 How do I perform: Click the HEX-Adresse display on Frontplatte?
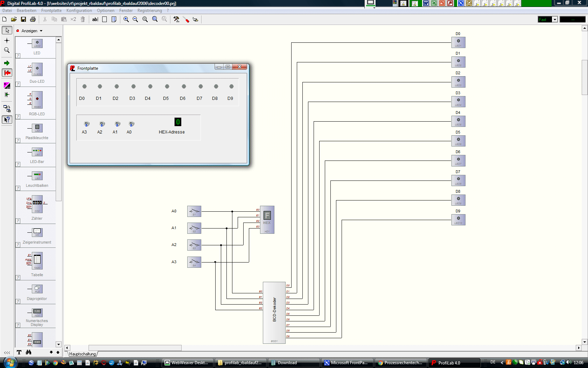click(x=178, y=122)
